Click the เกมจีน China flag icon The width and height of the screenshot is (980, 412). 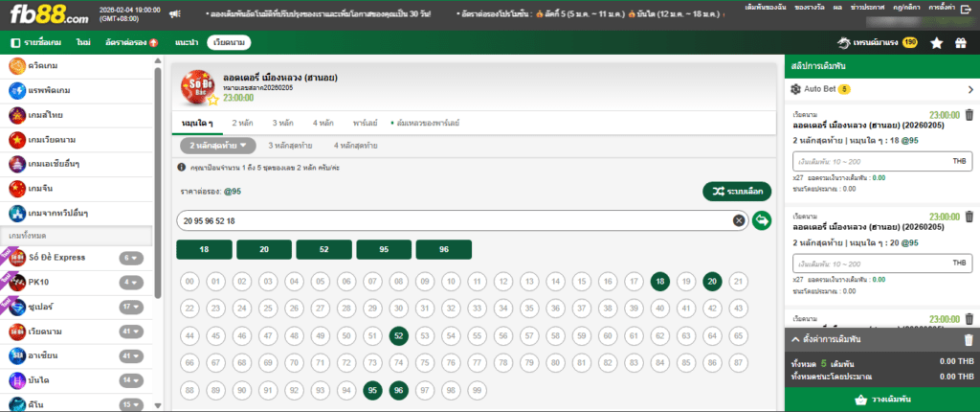click(17, 189)
